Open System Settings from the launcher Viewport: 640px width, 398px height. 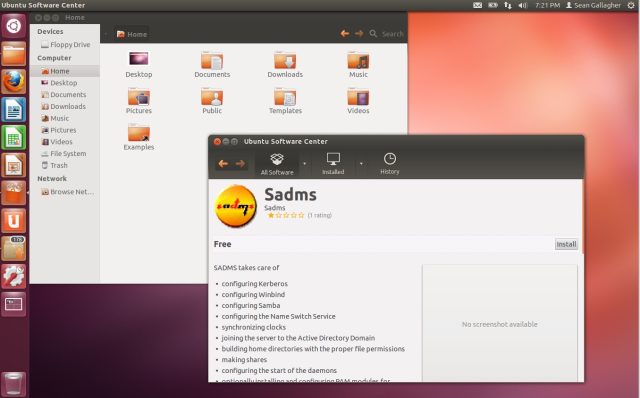[x=14, y=276]
